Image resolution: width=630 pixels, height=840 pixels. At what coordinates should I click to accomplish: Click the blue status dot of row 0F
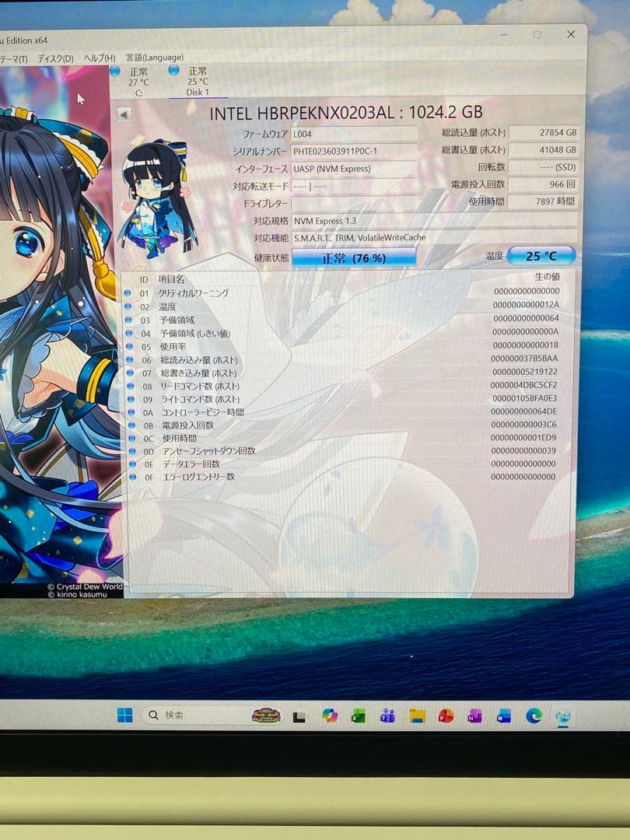point(132,477)
